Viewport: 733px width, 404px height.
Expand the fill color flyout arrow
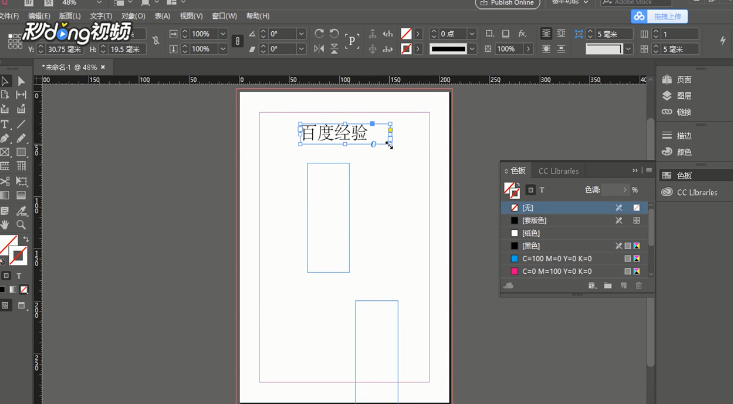click(x=418, y=34)
